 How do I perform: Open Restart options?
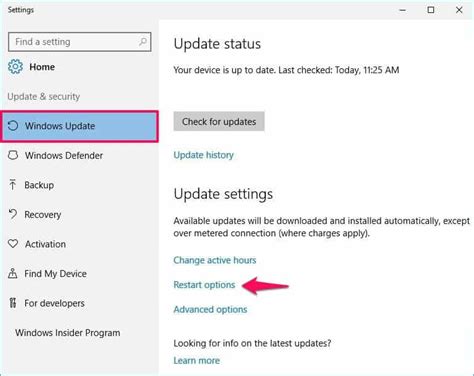204,285
